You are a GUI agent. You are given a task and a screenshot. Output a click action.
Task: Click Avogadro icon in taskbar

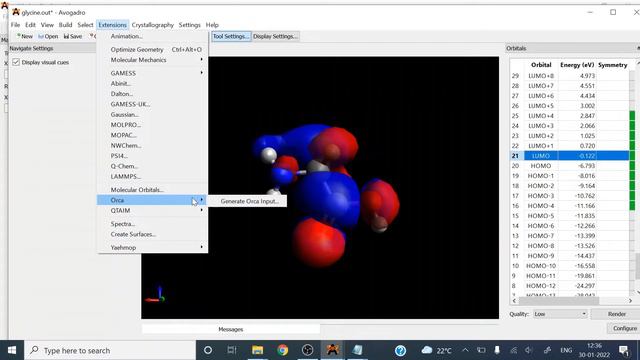333,350
